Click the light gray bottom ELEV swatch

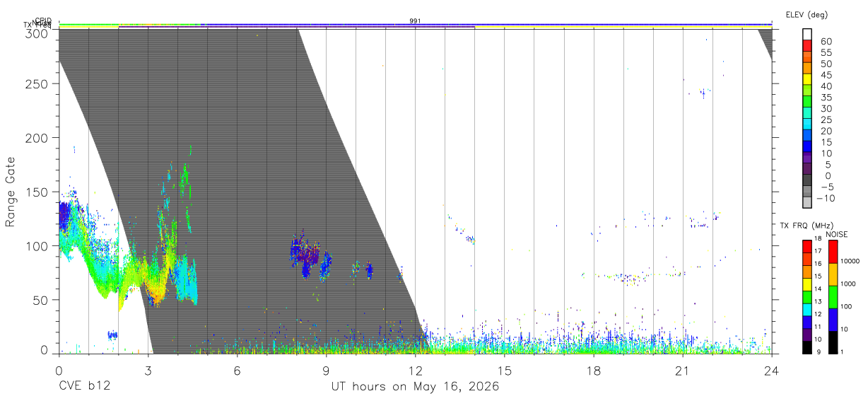(x=807, y=204)
